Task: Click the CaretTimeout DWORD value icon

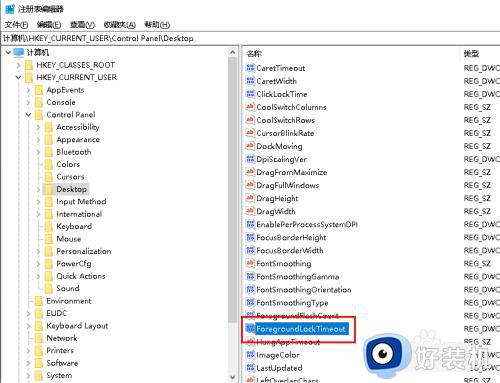Action: click(250, 68)
